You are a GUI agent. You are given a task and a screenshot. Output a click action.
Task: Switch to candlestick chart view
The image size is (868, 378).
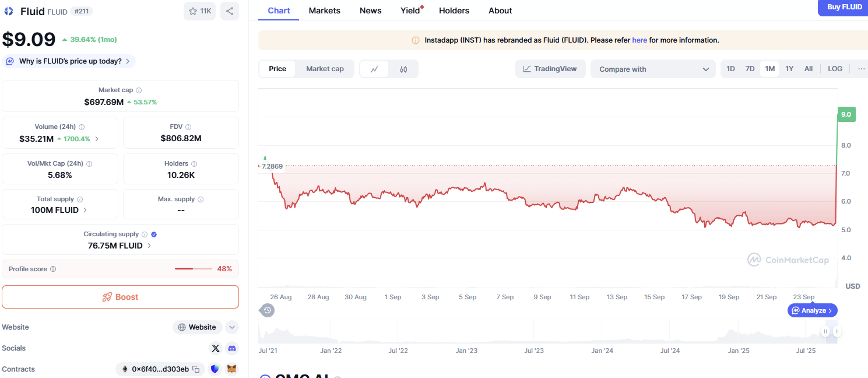403,69
